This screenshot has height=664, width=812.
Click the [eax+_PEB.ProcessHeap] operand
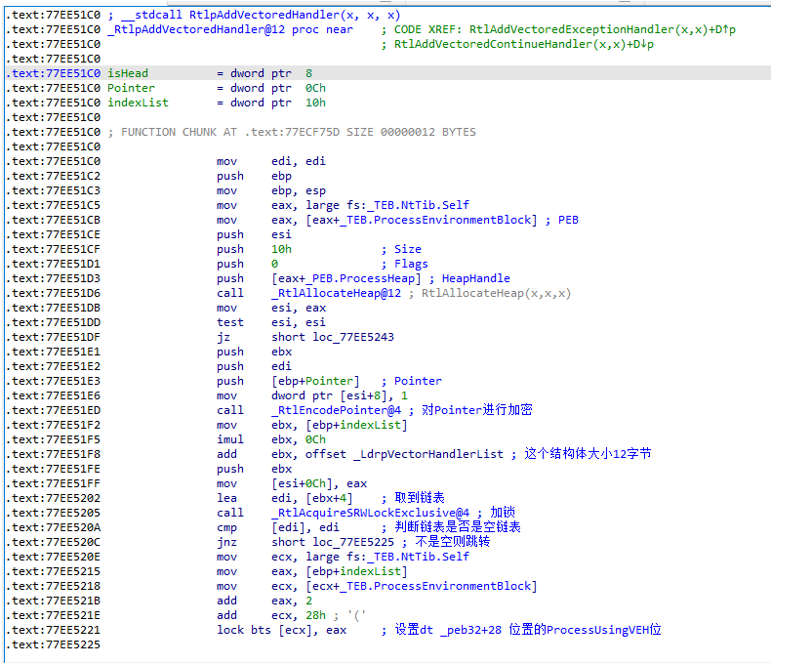346,278
